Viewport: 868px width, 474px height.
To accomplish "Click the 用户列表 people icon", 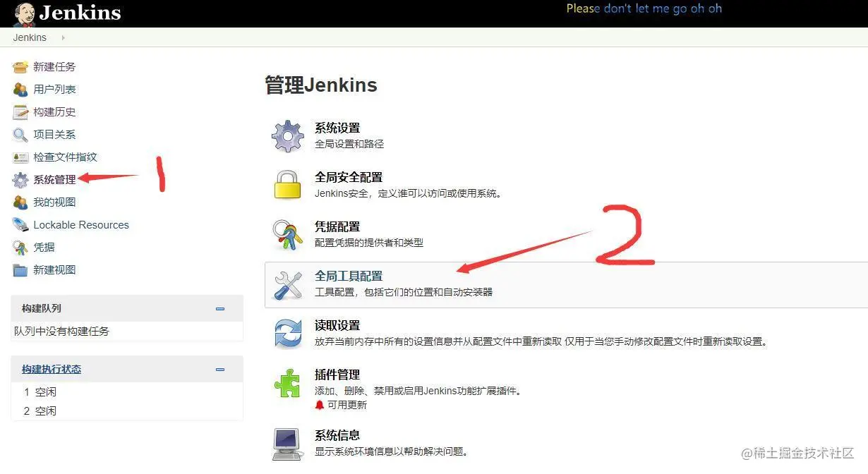I will pos(20,90).
